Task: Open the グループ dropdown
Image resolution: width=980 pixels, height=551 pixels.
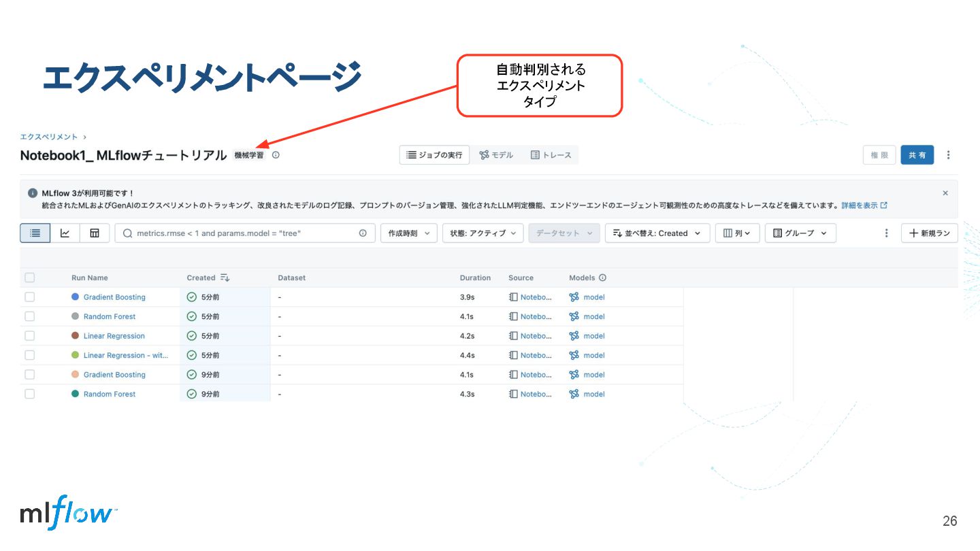Action: coord(800,233)
